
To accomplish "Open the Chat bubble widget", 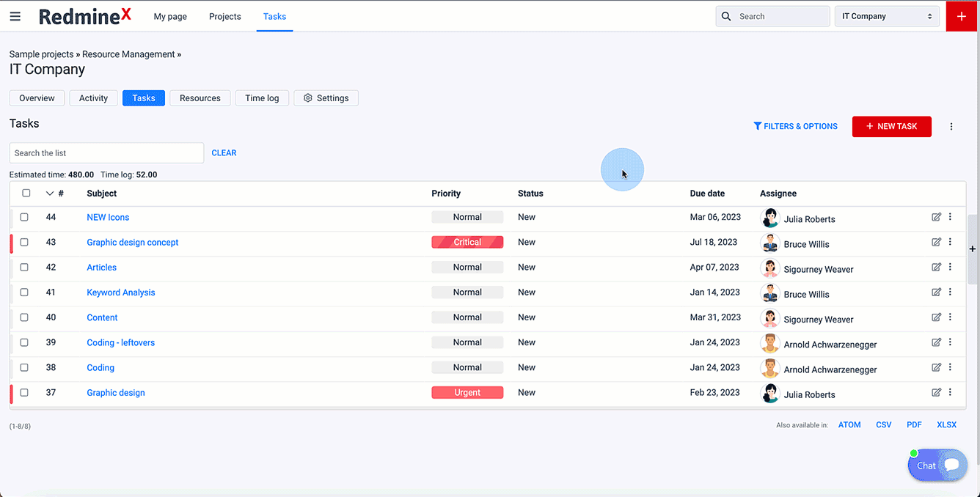I will click(937, 465).
